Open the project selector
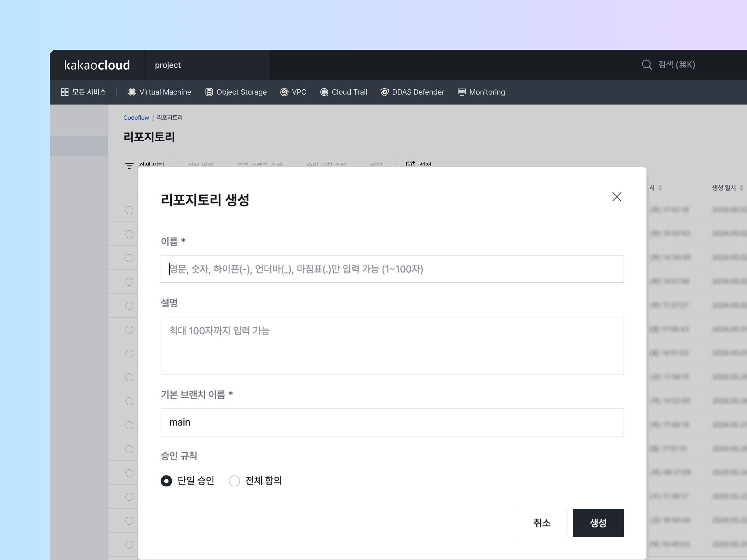Image resolution: width=747 pixels, height=560 pixels. pyautogui.click(x=207, y=65)
